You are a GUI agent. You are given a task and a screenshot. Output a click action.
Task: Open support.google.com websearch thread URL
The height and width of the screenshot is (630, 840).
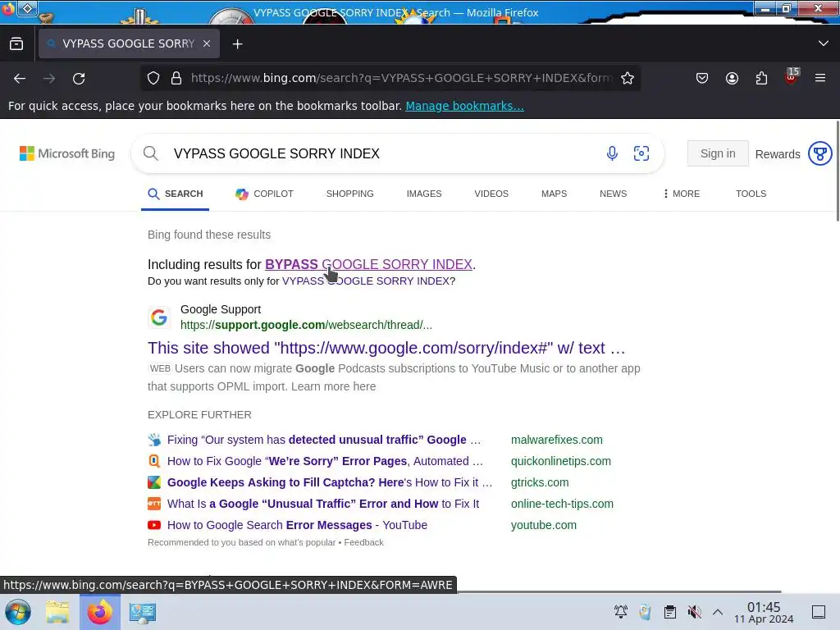point(307,325)
